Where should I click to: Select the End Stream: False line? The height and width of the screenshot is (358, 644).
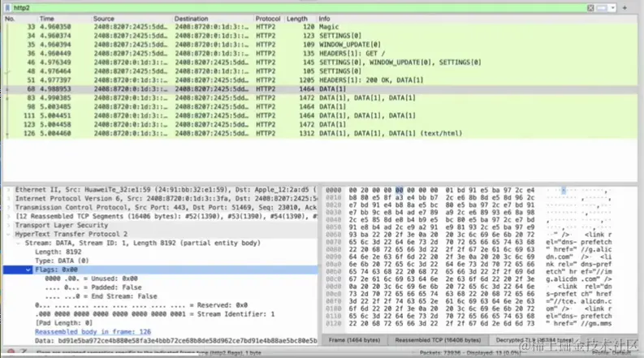101,296
